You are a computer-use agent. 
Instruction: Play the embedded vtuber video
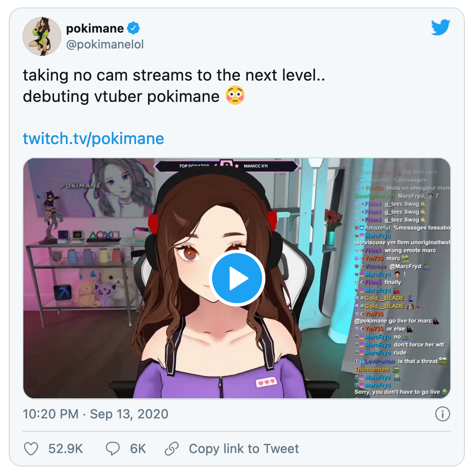tap(237, 279)
